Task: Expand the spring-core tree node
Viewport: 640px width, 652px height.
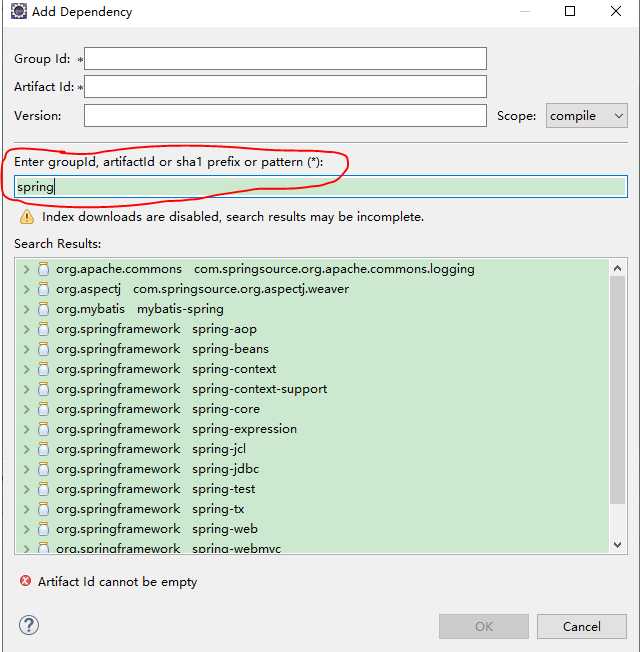Action: coord(27,409)
